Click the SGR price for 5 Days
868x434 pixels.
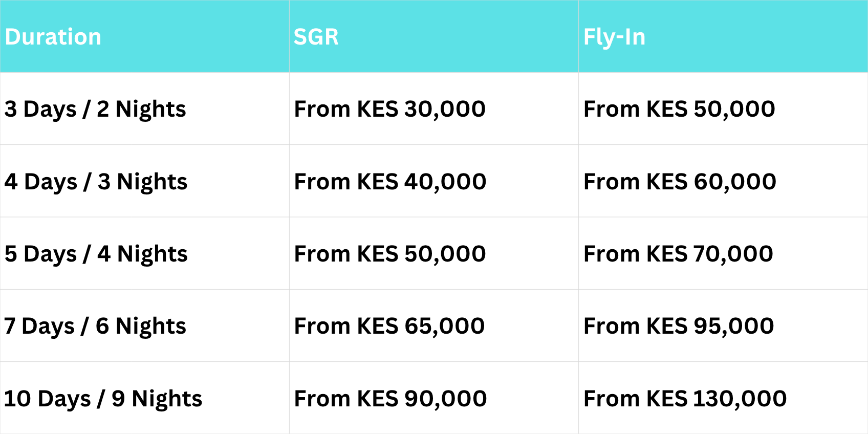(389, 254)
